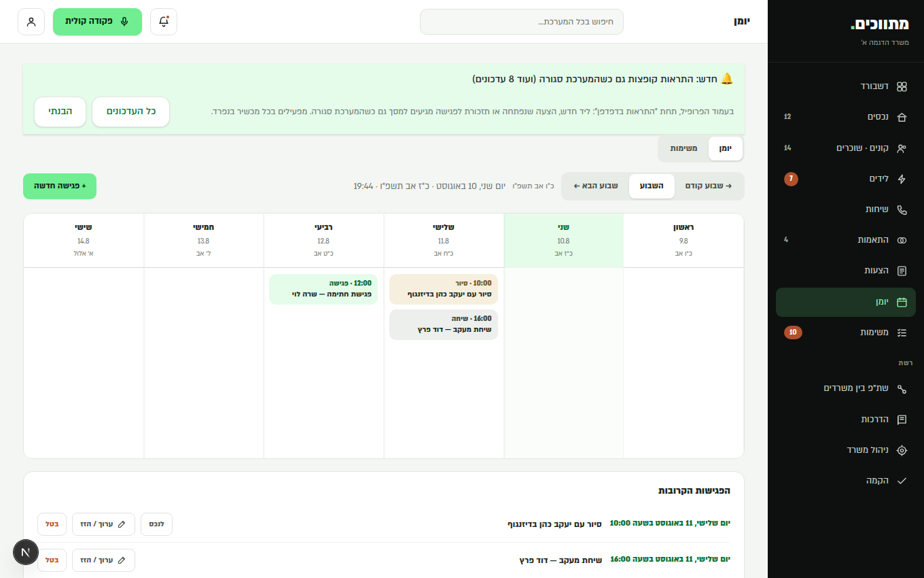Viewport: 924px width, 578px height.
Task: Open the 16:00 שיחת מעקב event card
Action: click(x=444, y=324)
